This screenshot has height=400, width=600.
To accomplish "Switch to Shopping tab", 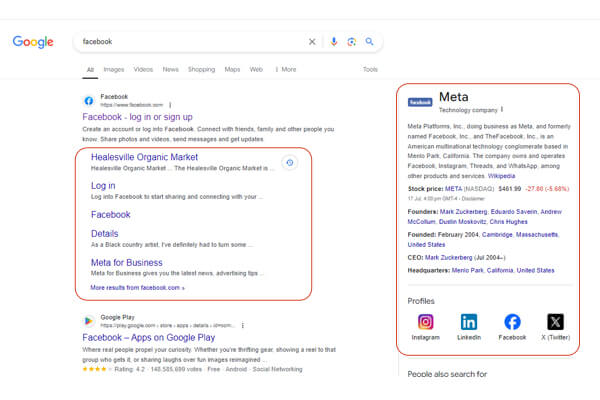I will tap(201, 70).
